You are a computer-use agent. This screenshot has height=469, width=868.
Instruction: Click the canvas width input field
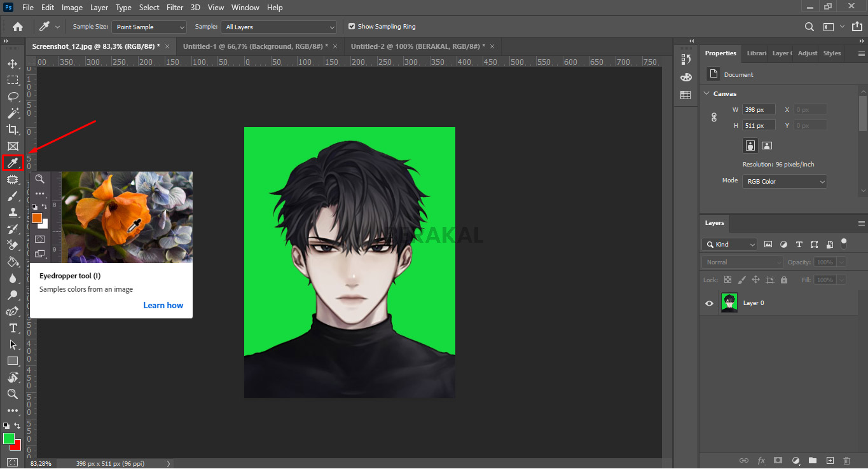click(758, 109)
